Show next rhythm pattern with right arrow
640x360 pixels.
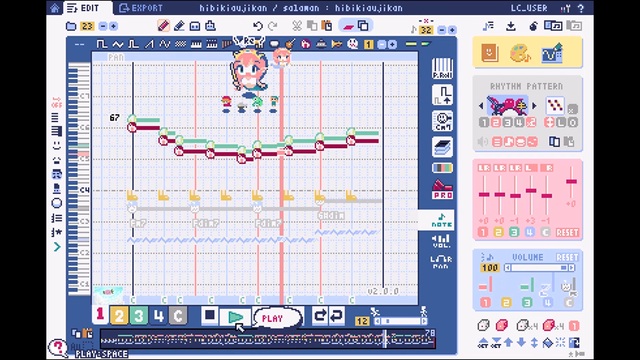click(534, 106)
